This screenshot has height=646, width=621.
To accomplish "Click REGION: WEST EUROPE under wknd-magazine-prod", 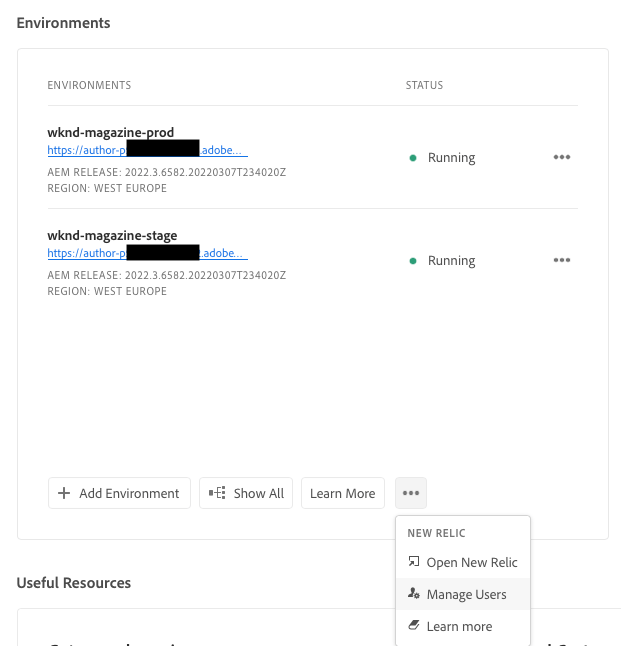I will click(107, 188).
